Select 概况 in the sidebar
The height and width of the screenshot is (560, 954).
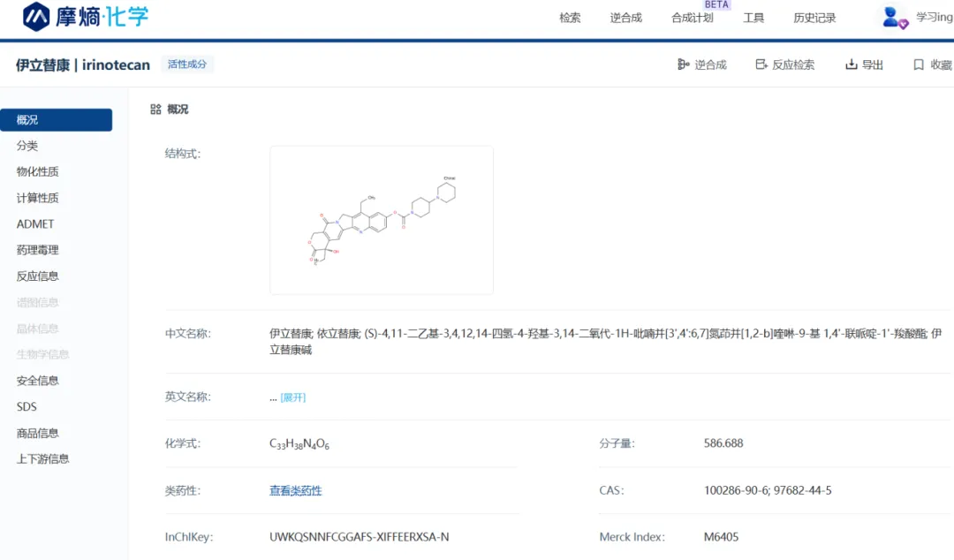point(56,120)
